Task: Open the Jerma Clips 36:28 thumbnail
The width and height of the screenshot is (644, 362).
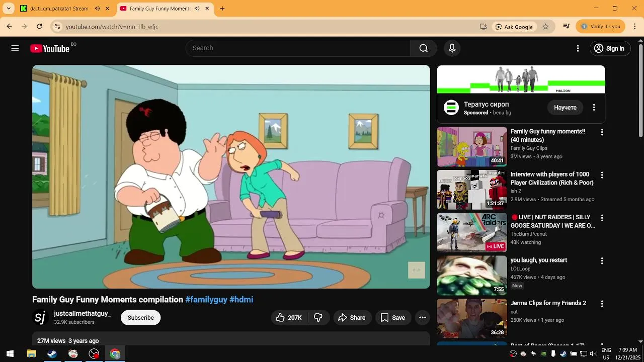Action: pos(472,318)
